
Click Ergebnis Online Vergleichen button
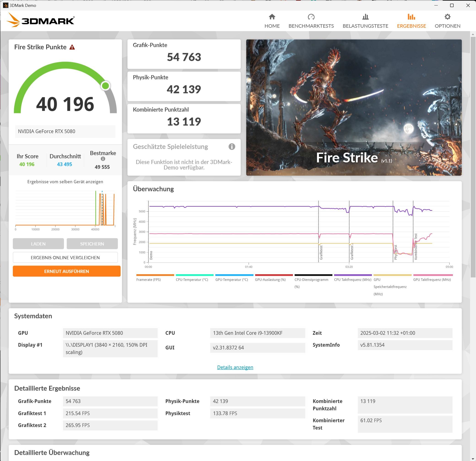pos(65,258)
